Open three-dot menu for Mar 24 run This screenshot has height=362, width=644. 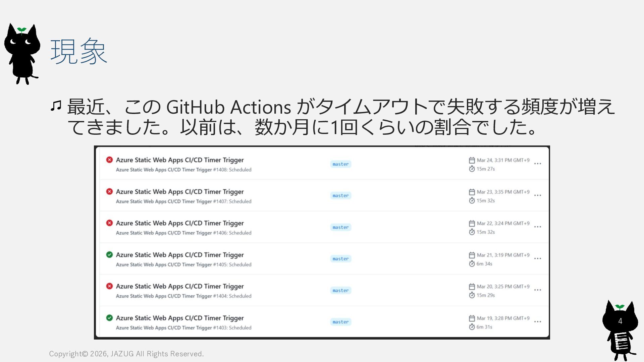(x=538, y=164)
